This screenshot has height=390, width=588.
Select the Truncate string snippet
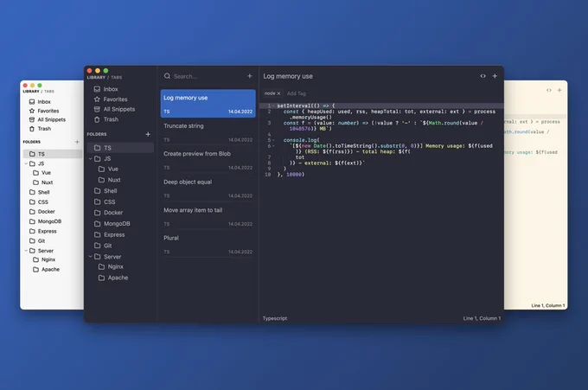point(208,132)
